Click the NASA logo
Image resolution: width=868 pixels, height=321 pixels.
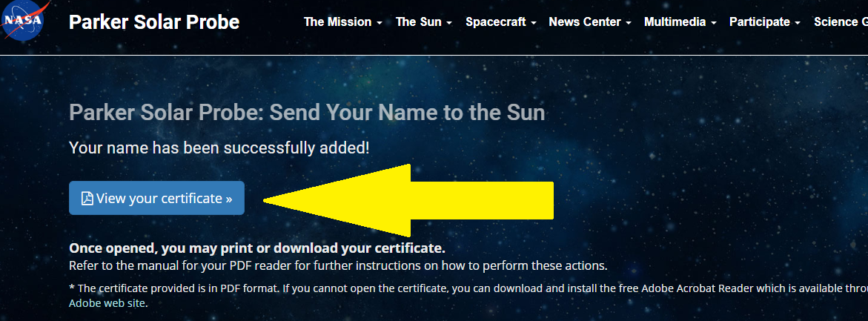22,21
